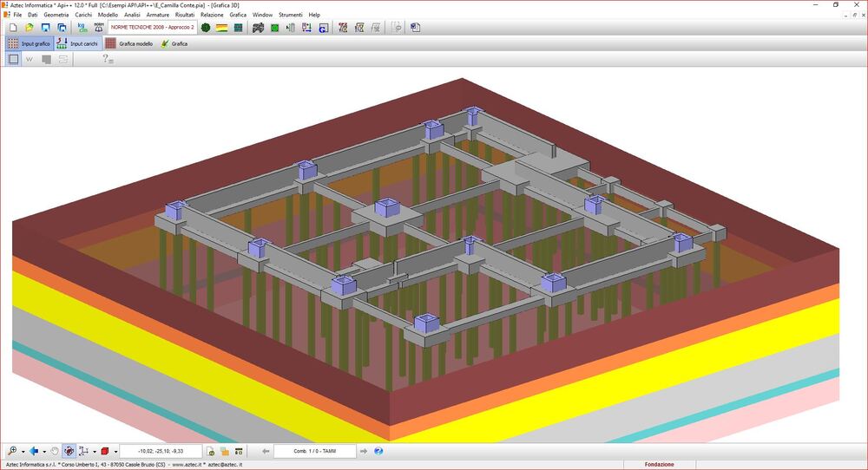Toggle Input carichi mode

[77, 43]
